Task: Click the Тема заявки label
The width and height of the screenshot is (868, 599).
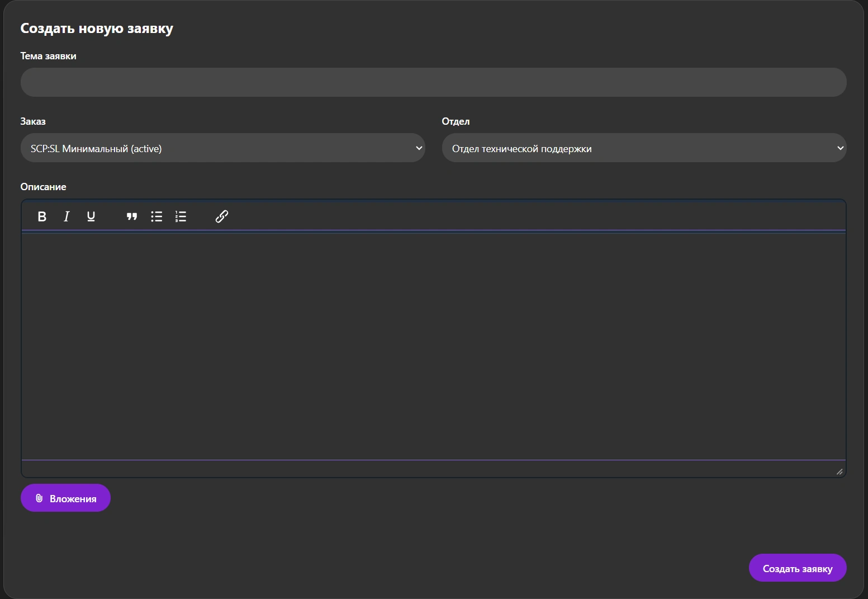Action: point(49,56)
